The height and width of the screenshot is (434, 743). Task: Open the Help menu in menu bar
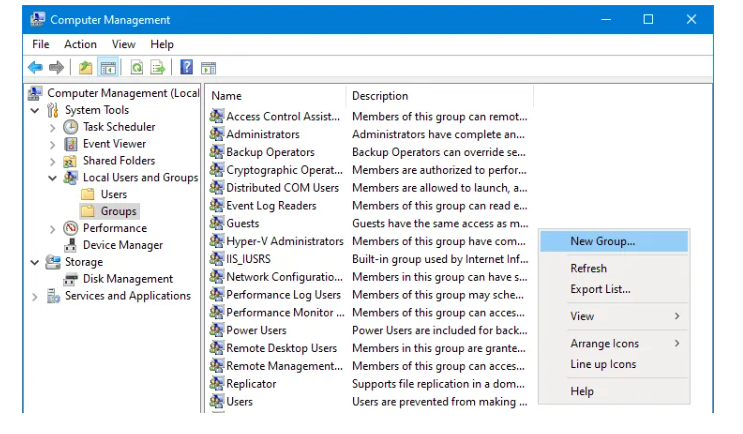point(162,45)
